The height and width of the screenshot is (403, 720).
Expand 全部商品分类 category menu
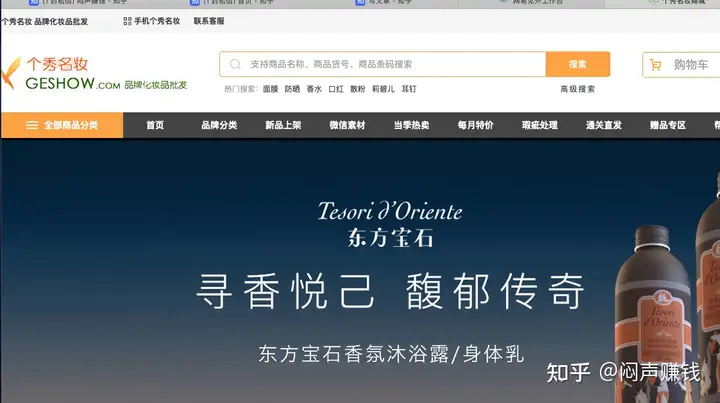62,125
